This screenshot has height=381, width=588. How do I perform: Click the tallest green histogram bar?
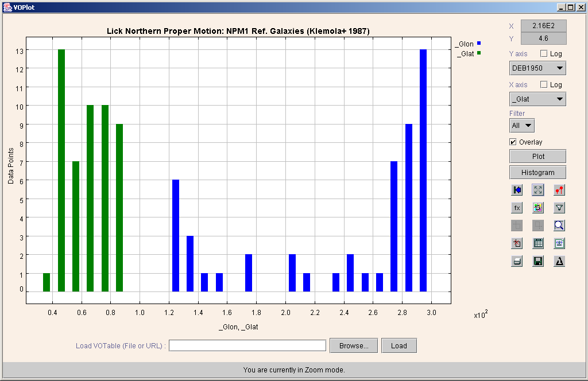61,170
